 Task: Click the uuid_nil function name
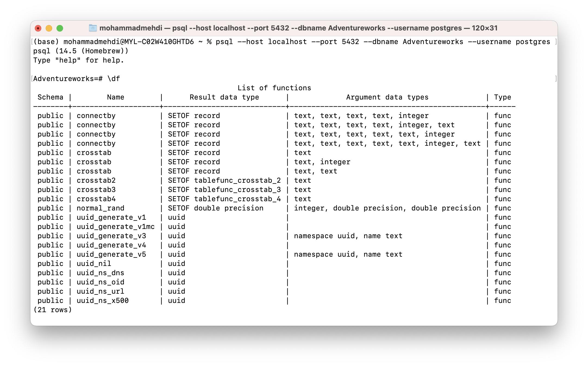[94, 264]
